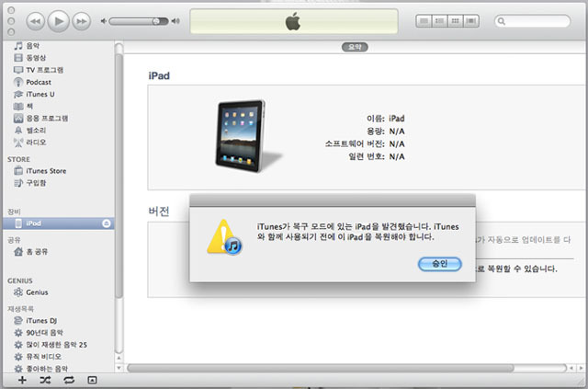Viewport: 588px width, 389px height.
Task: Click sidebar scroll down arrow
Action: 119,368
